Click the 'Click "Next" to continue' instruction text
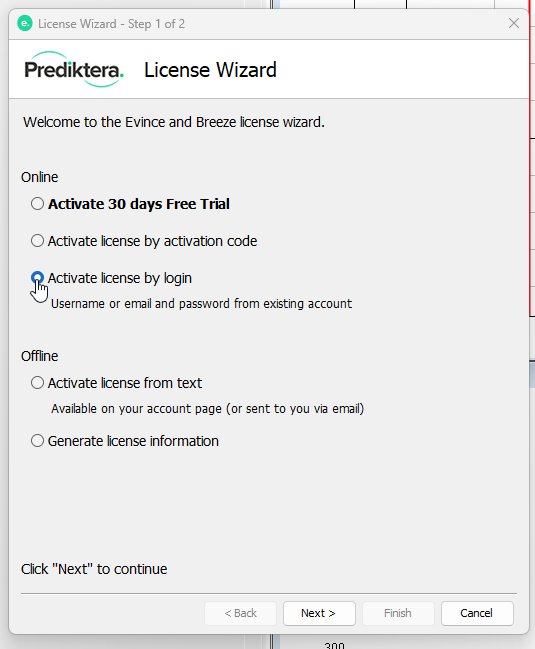 point(94,569)
